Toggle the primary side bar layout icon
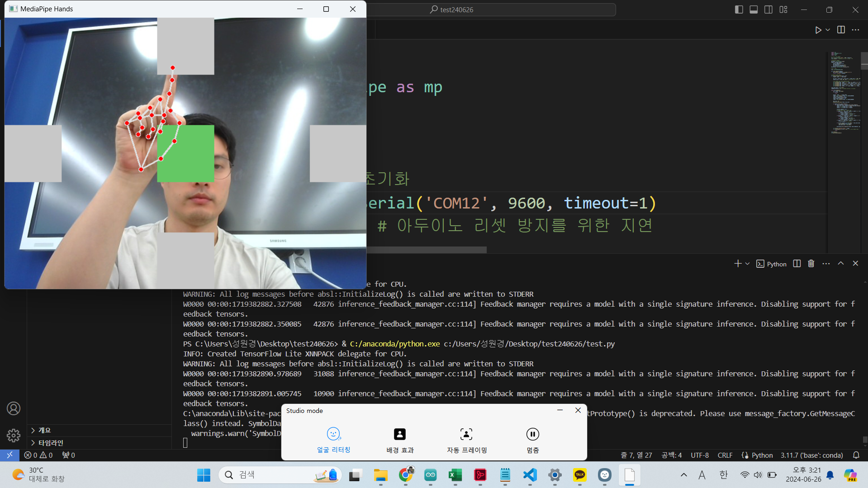 [x=739, y=9]
